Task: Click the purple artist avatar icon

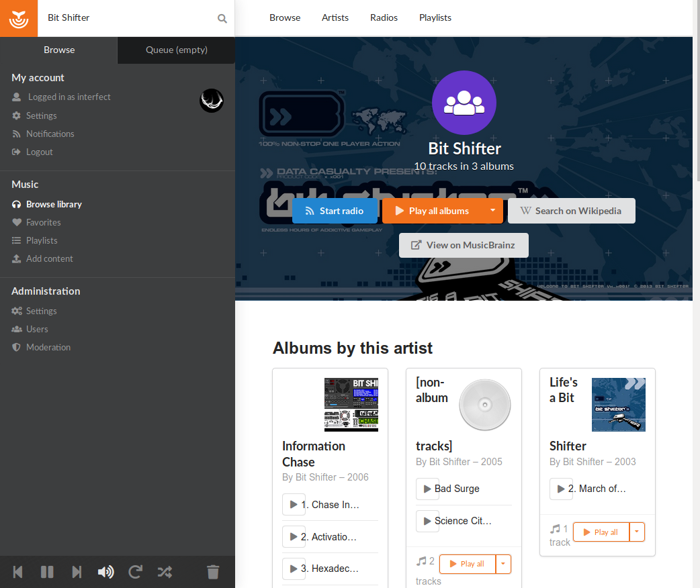Action: coord(464,103)
